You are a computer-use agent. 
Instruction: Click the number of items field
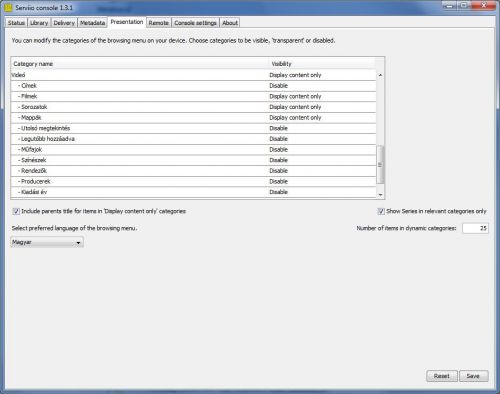pos(475,228)
